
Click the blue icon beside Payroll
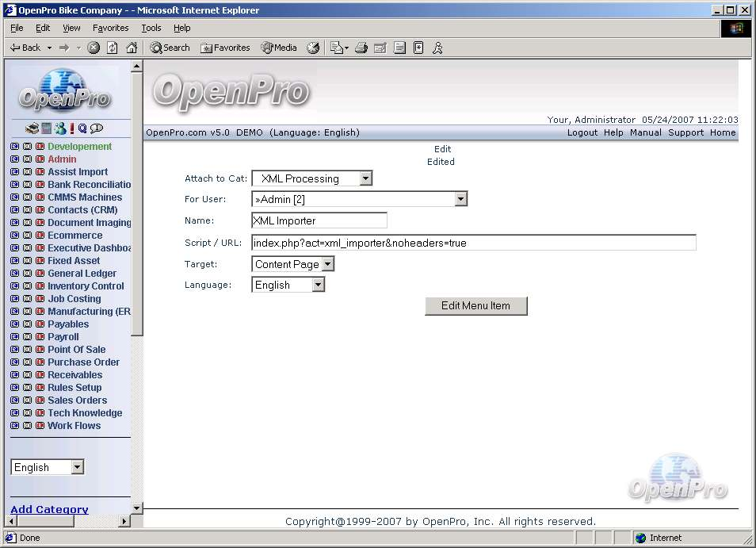point(15,337)
